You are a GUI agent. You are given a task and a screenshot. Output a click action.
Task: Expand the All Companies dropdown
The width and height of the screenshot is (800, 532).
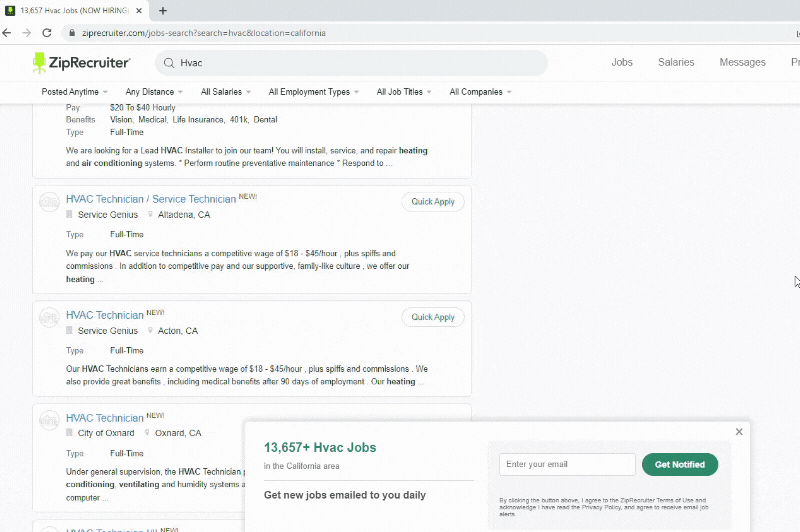(x=481, y=92)
